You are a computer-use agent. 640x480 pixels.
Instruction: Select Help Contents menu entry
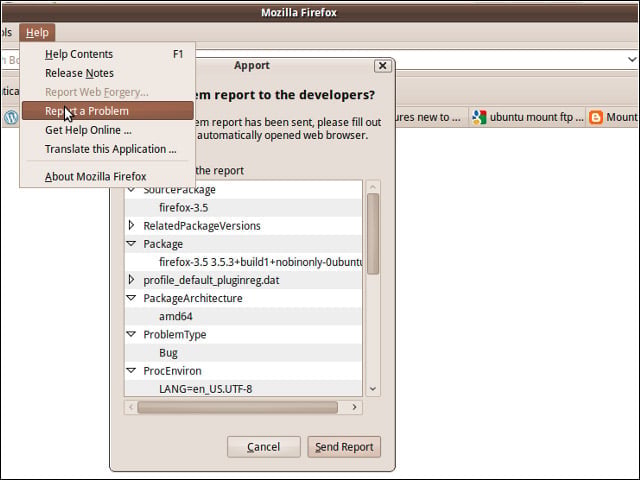[108, 54]
